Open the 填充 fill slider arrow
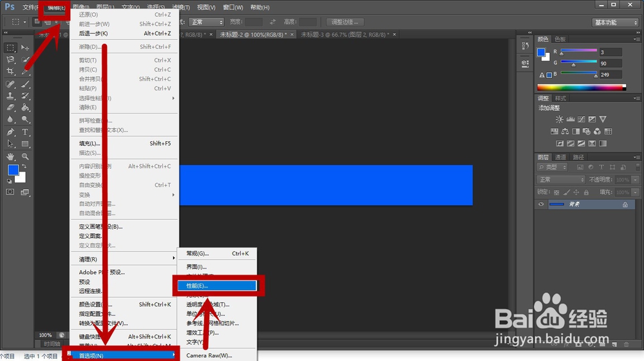 (636, 192)
